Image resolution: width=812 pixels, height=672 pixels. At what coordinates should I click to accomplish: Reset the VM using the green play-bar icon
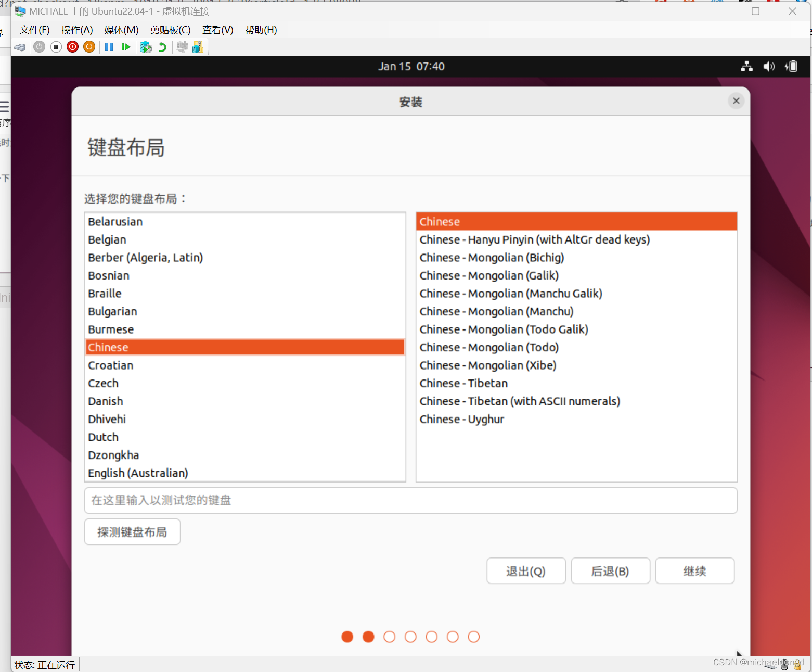(x=125, y=47)
